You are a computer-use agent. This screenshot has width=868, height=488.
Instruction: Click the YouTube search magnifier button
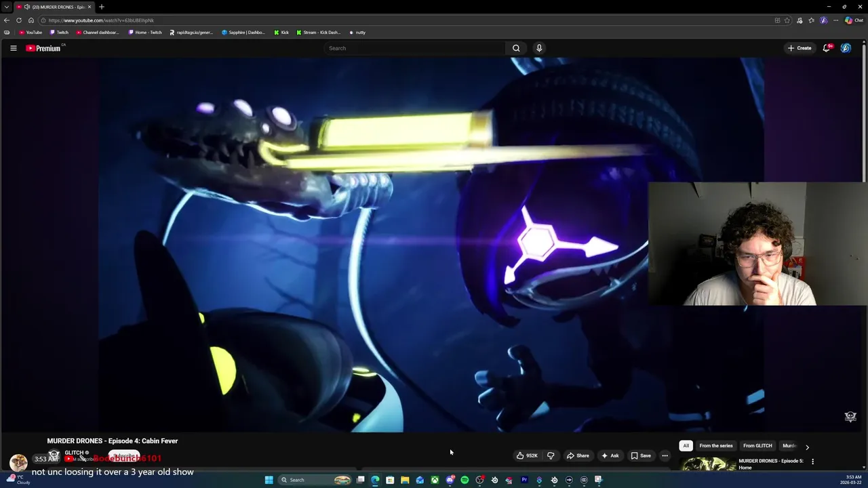(516, 48)
